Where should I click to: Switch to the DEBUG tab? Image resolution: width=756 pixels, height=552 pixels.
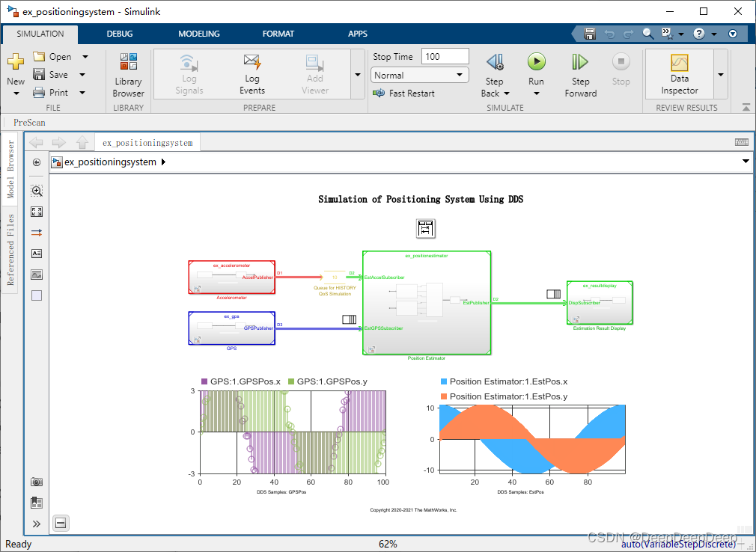120,34
